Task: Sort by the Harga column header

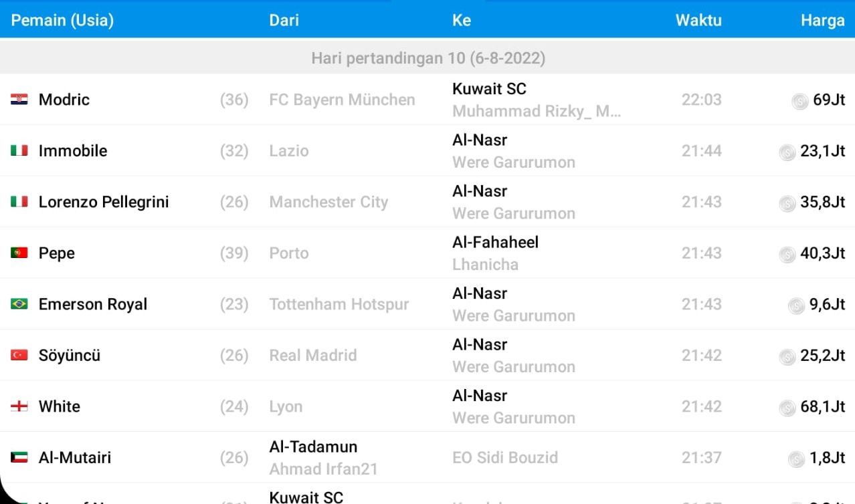Action: [x=822, y=20]
